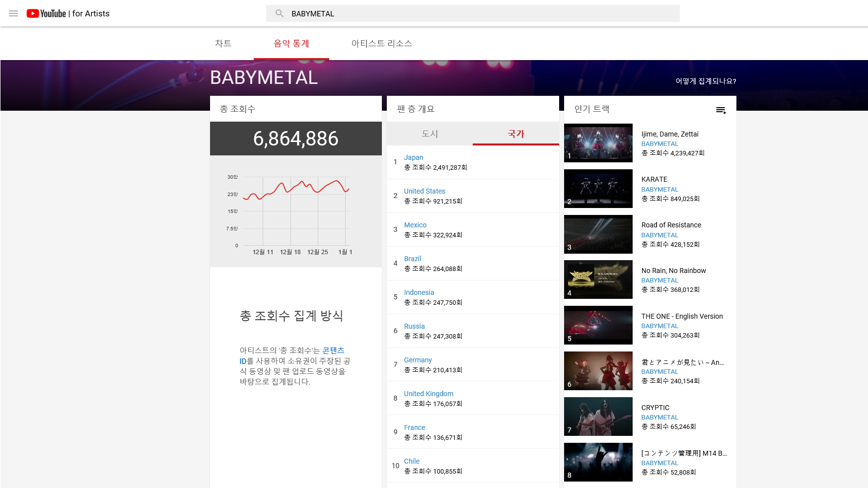The image size is (868, 488).
Task: Open the popular tracks playlist icon
Action: (721, 110)
